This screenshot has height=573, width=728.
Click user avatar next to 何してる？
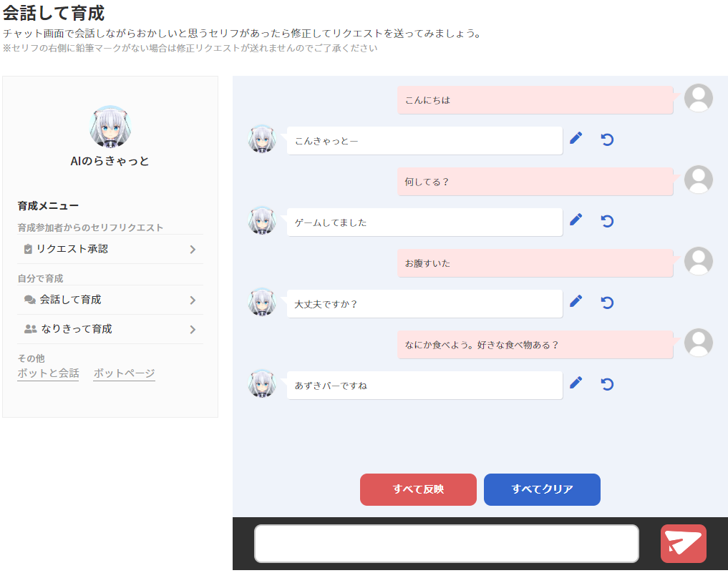click(698, 180)
